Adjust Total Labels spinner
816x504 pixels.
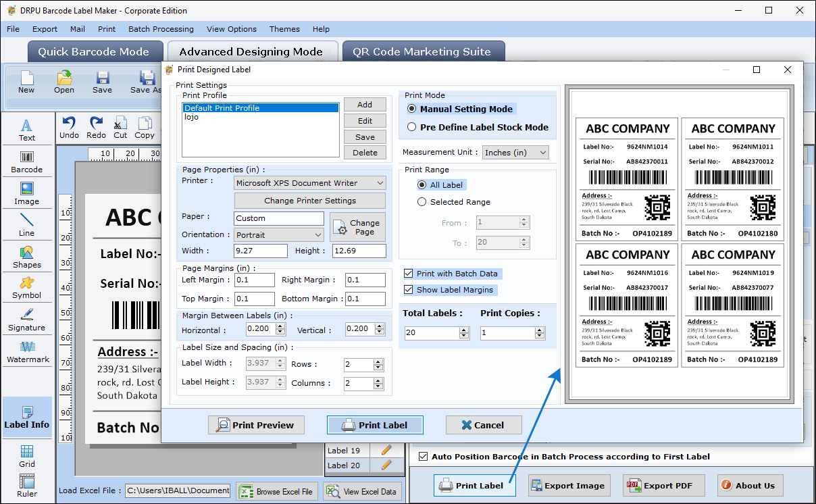(464, 333)
